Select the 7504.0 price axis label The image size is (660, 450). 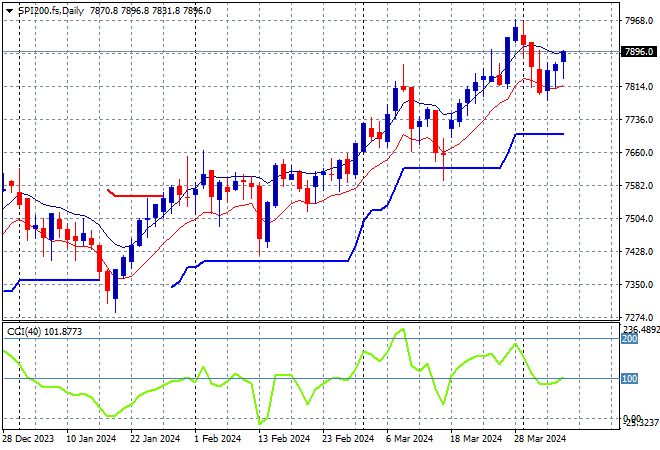click(639, 218)
